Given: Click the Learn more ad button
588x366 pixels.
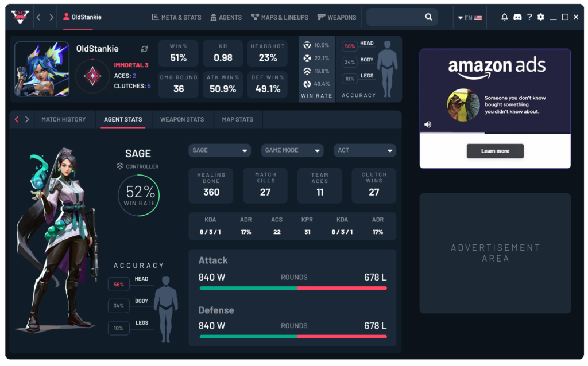Looking at the screenshot, I should 495,151.
